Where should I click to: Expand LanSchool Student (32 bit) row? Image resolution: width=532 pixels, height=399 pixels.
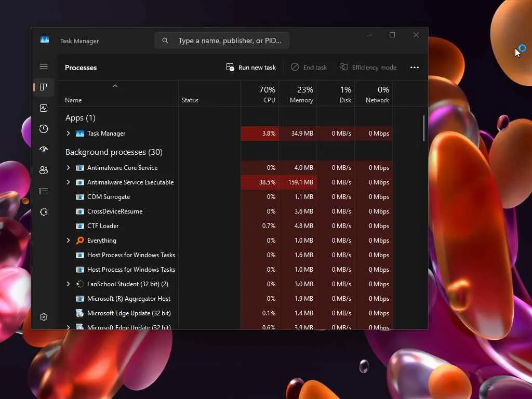pyautogui.click(x=68, y=284)
